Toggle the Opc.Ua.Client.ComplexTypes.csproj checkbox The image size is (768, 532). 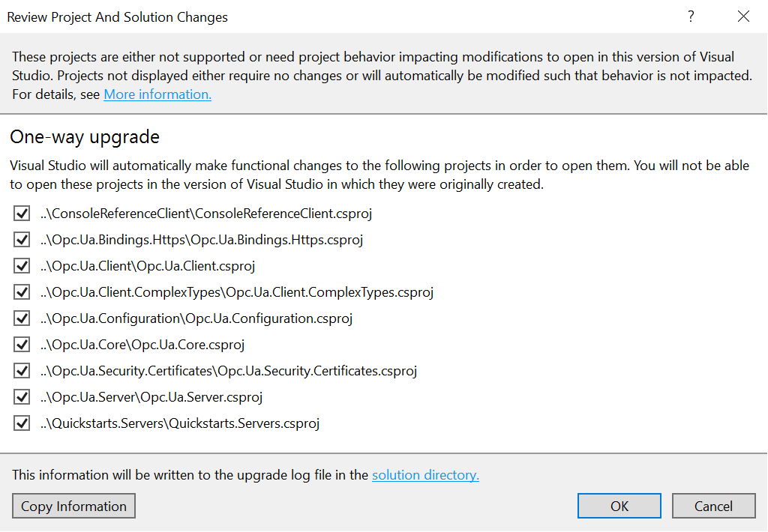click(21, 291)
